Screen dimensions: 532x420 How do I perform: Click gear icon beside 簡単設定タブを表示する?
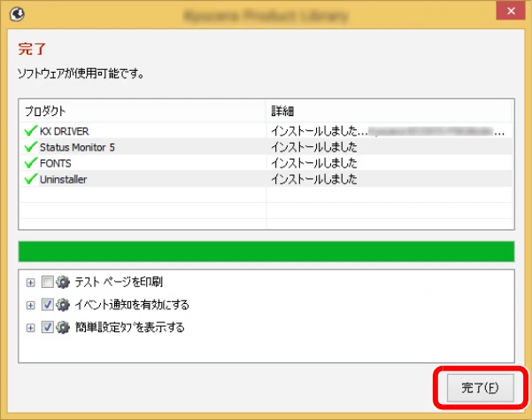tap(63, 327)
